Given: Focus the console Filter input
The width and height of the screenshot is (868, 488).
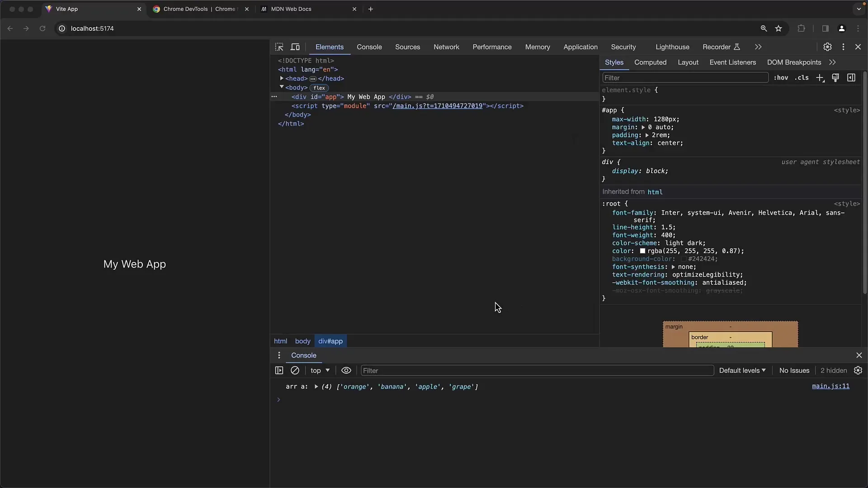Looking at the screenshot, I should click(x=537, y=371).
